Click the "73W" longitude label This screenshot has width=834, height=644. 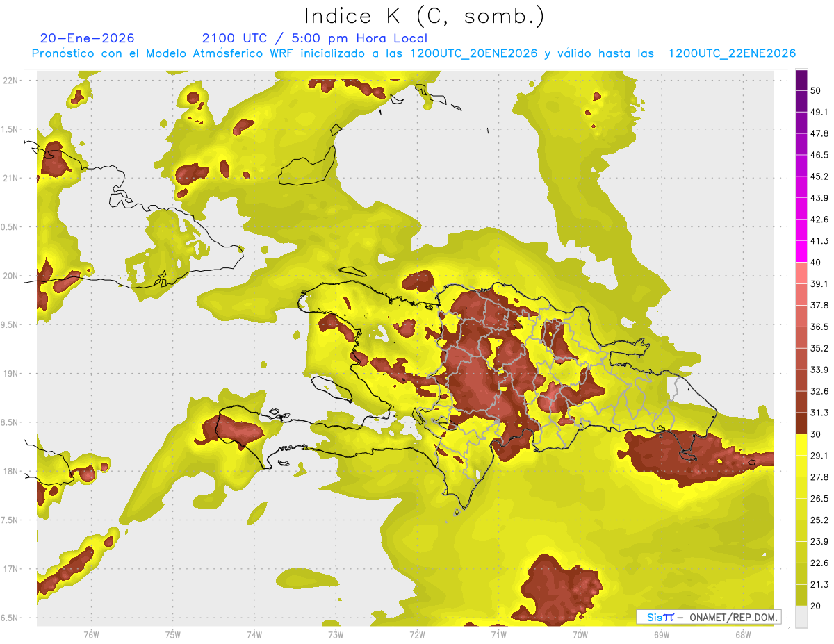pyautogui.click(x=336, y=635)
